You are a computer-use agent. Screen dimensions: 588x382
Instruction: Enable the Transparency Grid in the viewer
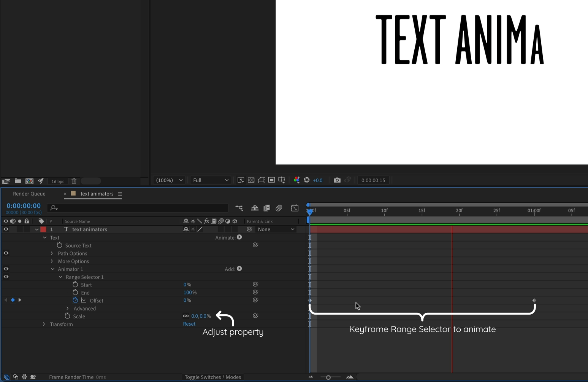[x=251, y=180]
